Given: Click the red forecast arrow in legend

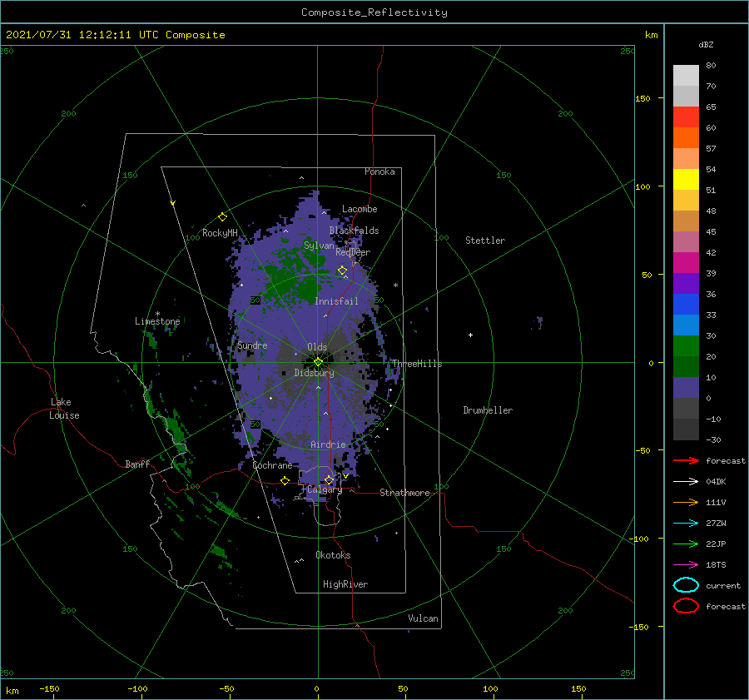Looking at the screenshot, I should 686,460.
